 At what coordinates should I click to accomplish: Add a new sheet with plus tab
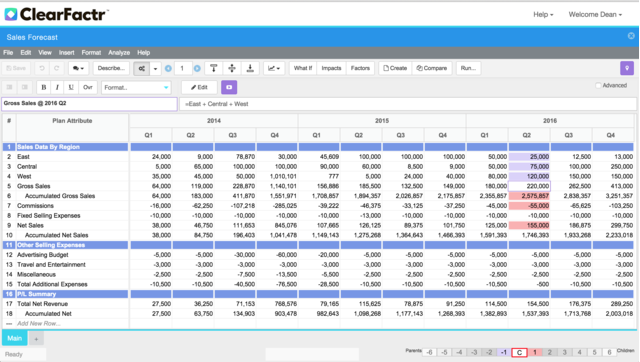tap(36, 339)
